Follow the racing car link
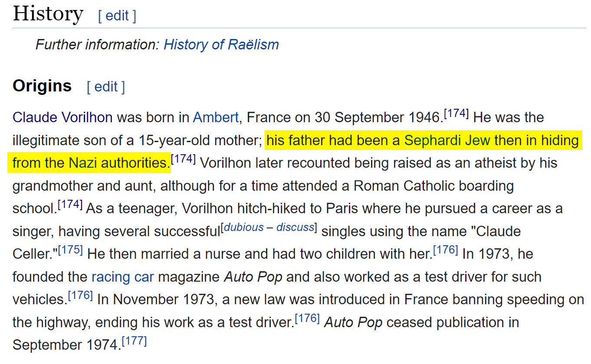This screenshot has height=364, width=591. [123, 277]
